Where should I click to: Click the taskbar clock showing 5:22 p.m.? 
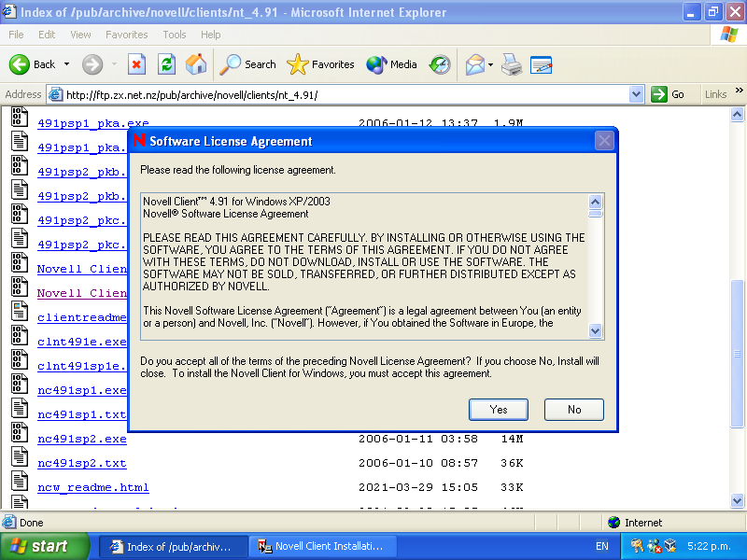(x=709, y=546)
